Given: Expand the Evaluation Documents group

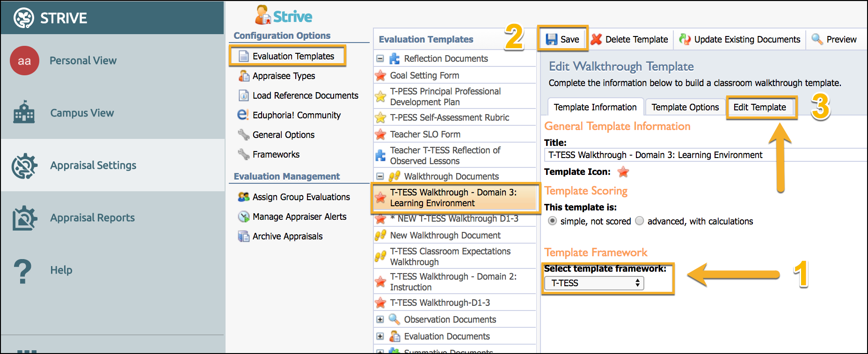Looking at the screenshot, I should point(380,337).
